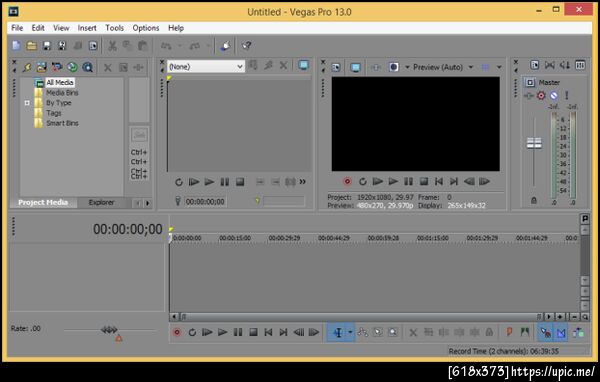Pause playback in the trimmer window

click(225, 182)
